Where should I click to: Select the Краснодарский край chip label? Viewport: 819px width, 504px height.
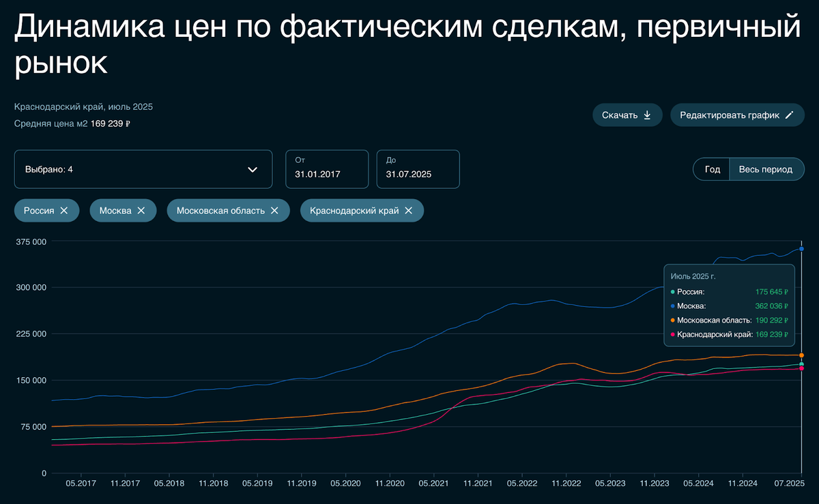pyautogui.click(x=354, y=211)
